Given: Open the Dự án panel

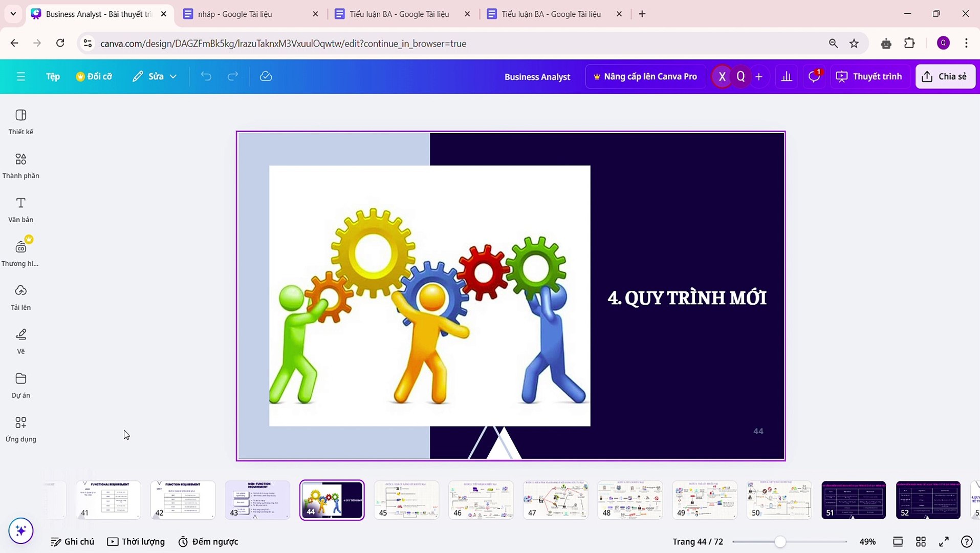Looking at the screenshot, I should tap(20, 385).
